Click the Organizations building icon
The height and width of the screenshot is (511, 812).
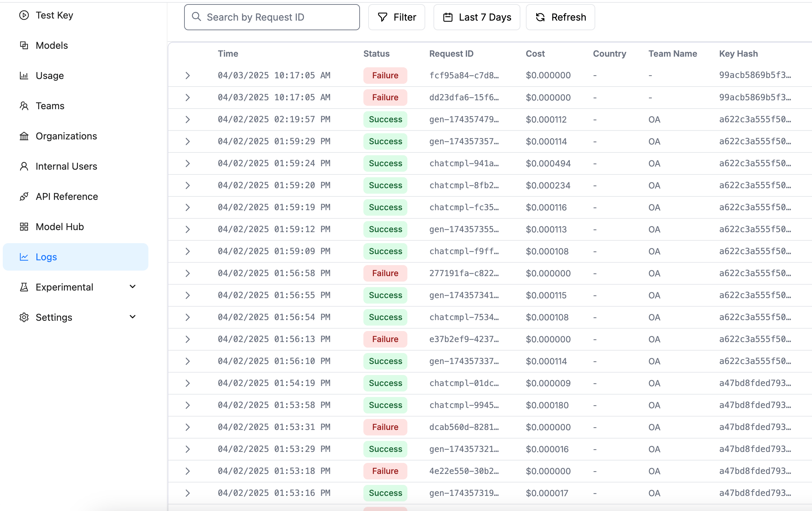24,136
